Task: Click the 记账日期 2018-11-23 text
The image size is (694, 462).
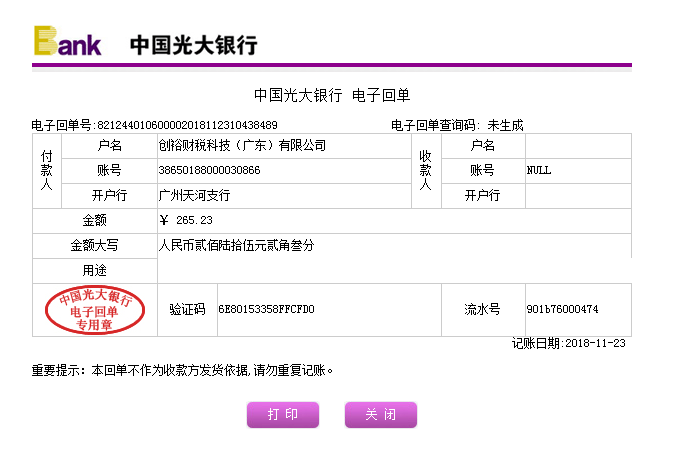Action: (568, 343)
